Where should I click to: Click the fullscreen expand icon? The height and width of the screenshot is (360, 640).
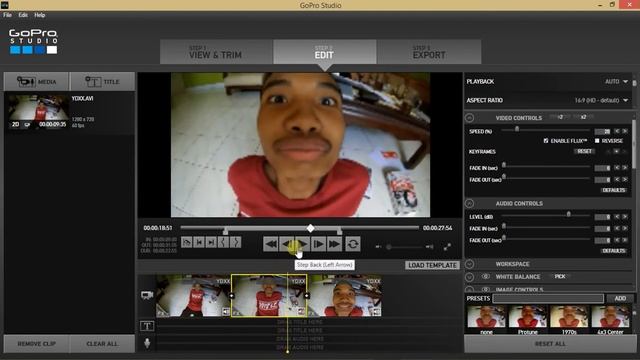pyautogui.click(x=447, y=247)
